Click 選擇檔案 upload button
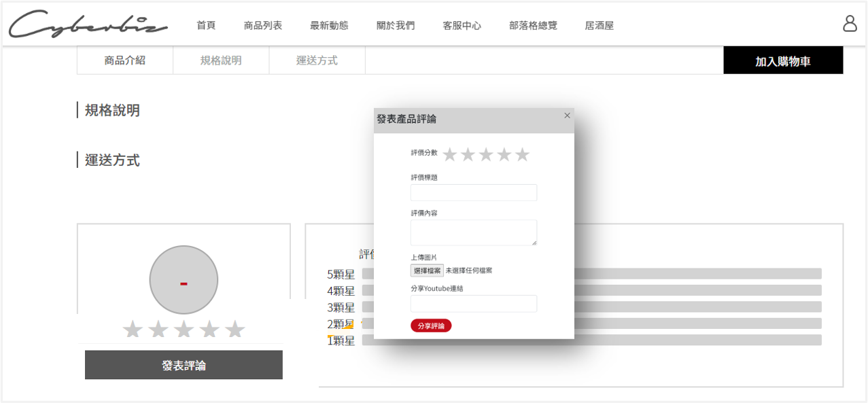Screen dimensions: 868x403 (x=427, y=270)
